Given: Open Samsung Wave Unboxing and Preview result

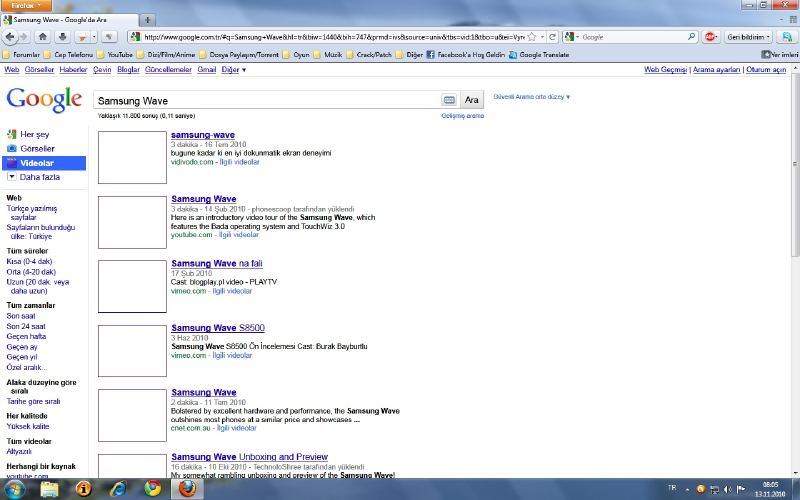Looking at the screenshot, I should [249, 457].
